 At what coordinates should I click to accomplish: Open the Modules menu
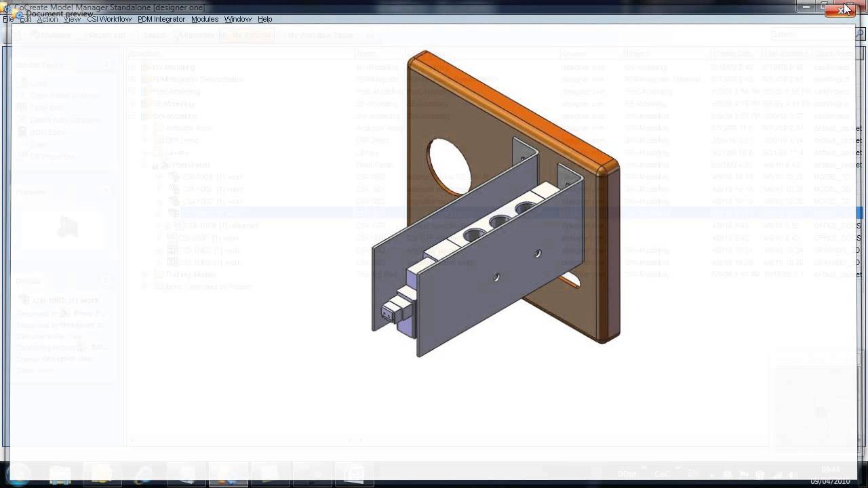pos(204,19)
